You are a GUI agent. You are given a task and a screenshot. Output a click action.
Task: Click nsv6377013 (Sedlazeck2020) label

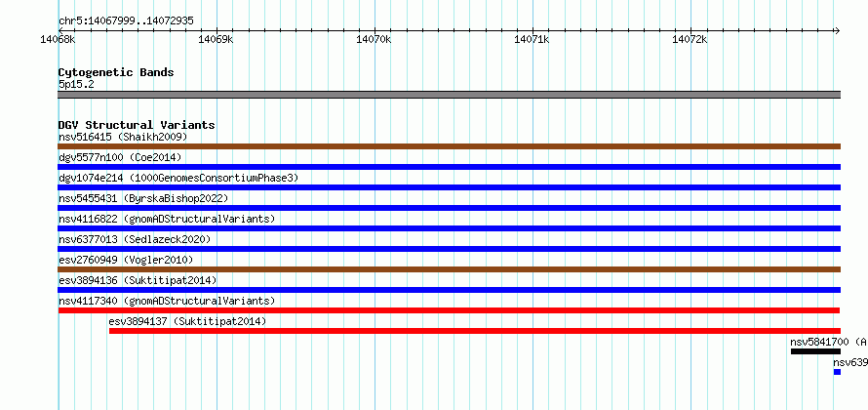click(x=135, y=239)
